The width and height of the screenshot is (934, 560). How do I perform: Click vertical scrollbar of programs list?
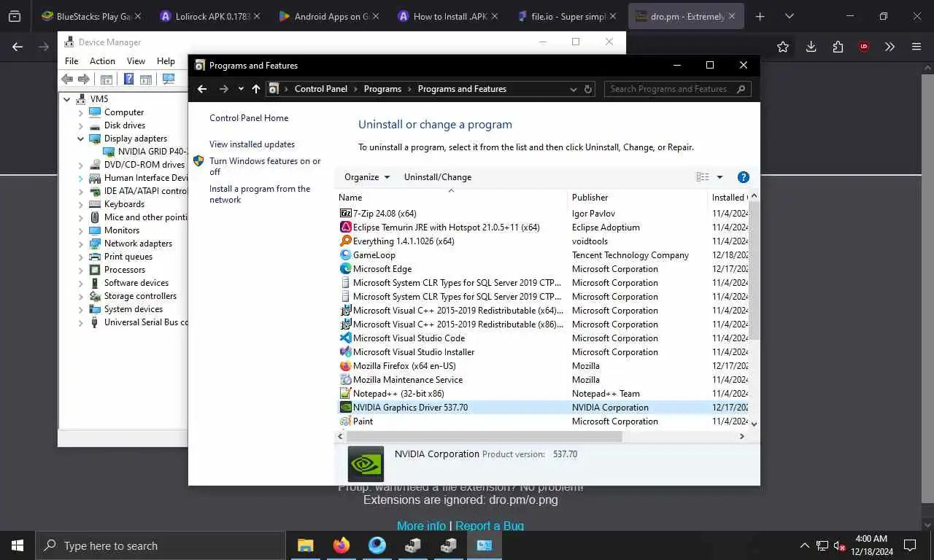[x=754, y=271]
